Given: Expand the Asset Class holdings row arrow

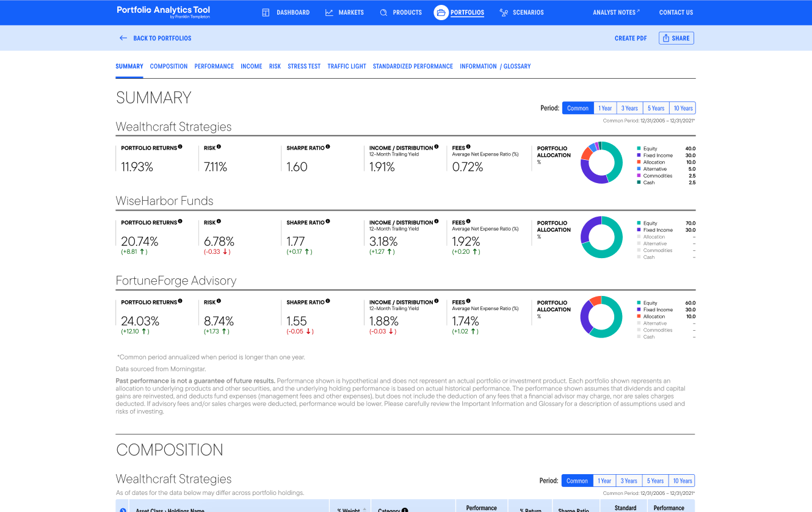Looking at the screenshot, I should tap(123, 510).
